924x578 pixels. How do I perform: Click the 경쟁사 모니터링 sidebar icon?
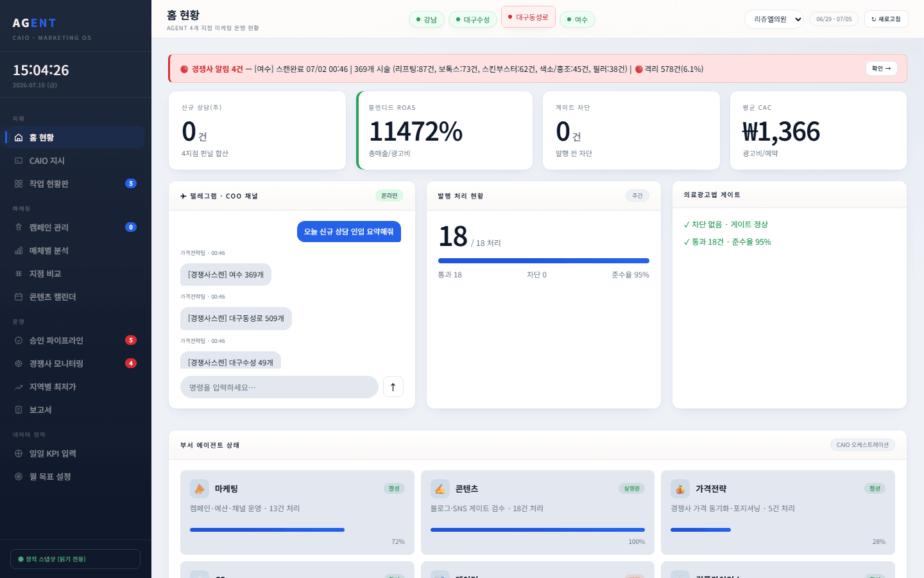(x=19, y=363)
